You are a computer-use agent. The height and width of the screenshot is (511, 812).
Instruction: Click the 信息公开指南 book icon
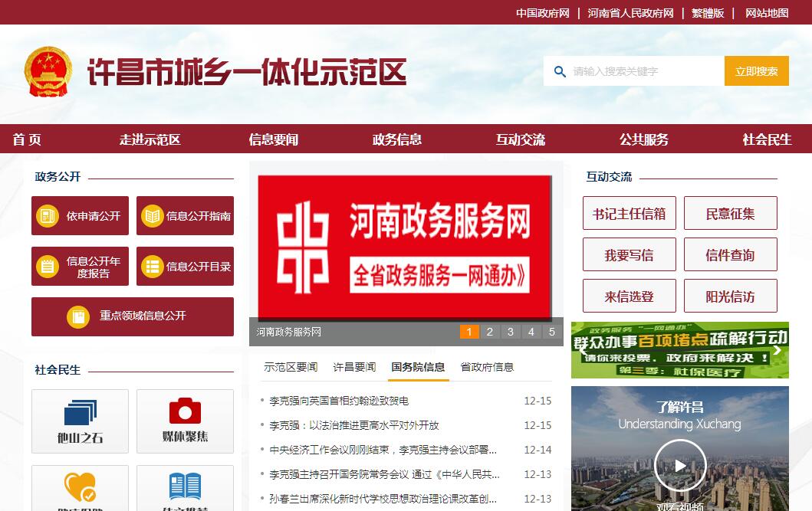coord(153,216)
